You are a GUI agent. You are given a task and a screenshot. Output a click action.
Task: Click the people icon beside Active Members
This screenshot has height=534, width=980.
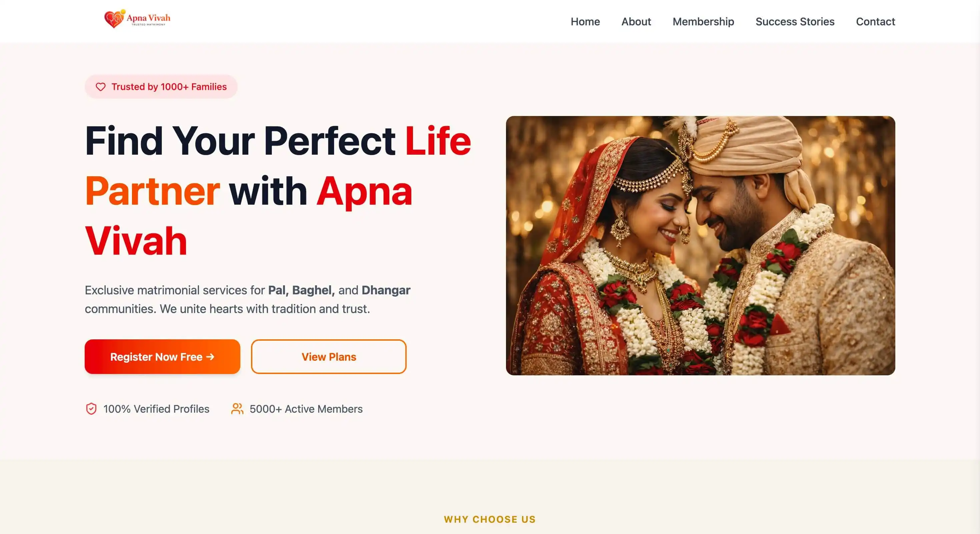point(237,409)
